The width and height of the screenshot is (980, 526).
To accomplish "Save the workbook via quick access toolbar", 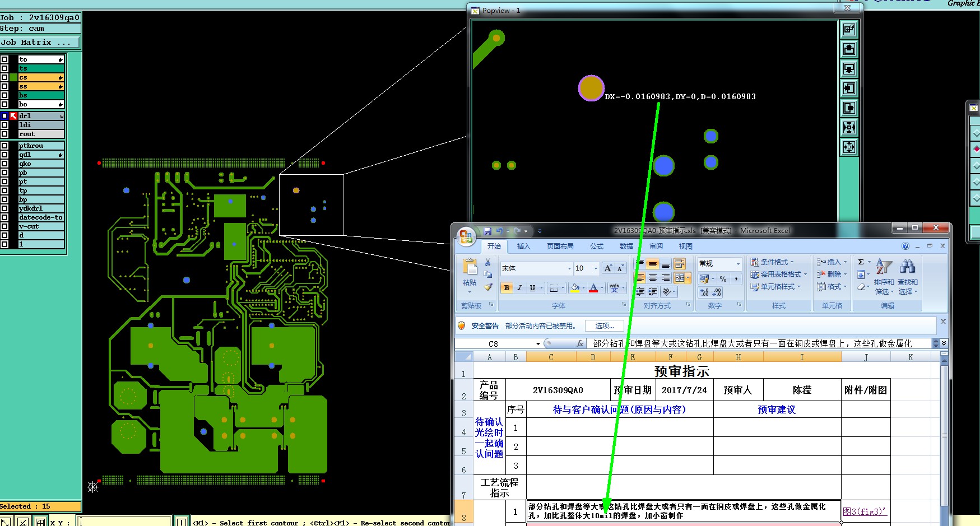I will tap(487, 231).
